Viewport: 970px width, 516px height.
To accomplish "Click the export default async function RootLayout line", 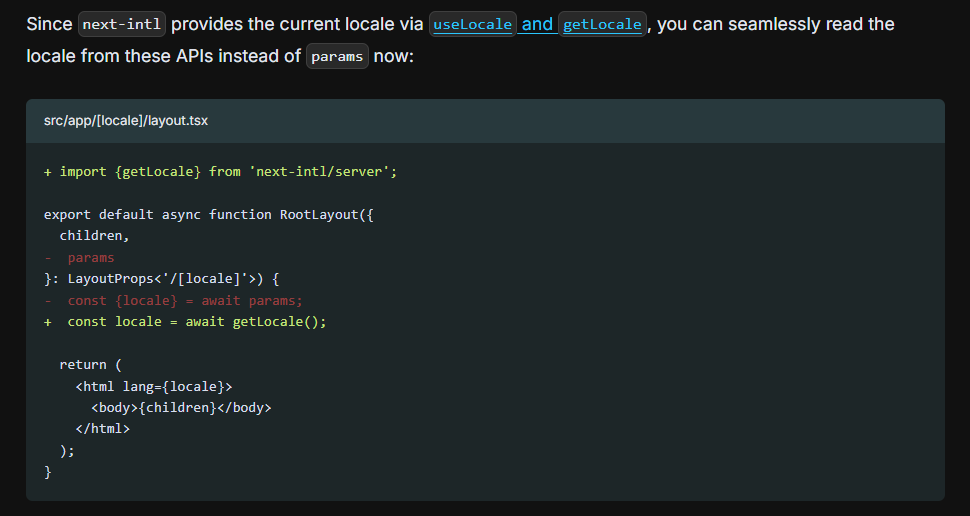I will coord(208,215).
